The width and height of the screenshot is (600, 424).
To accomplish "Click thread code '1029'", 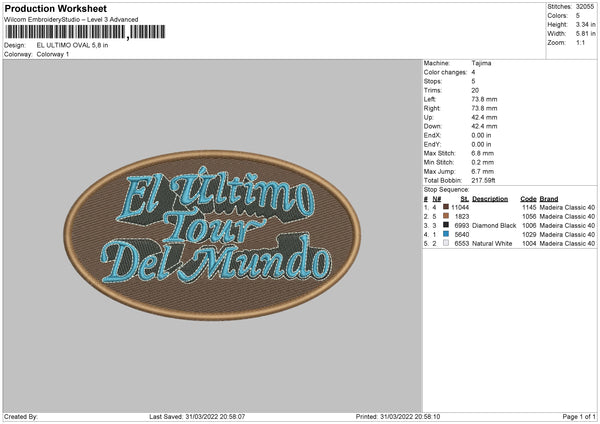I will [529, 234].
